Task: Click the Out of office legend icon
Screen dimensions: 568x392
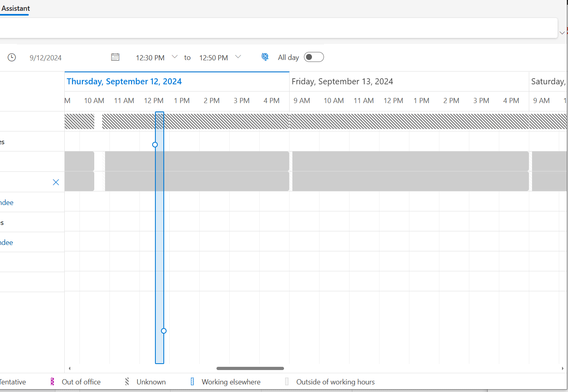Action: (x=52, y=382)
